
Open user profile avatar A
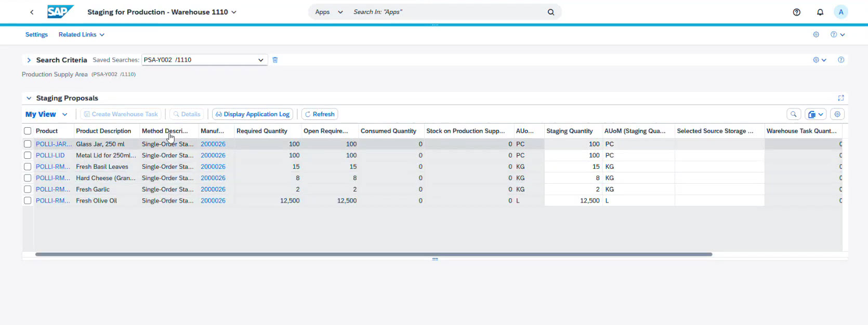tap(841, 12)
